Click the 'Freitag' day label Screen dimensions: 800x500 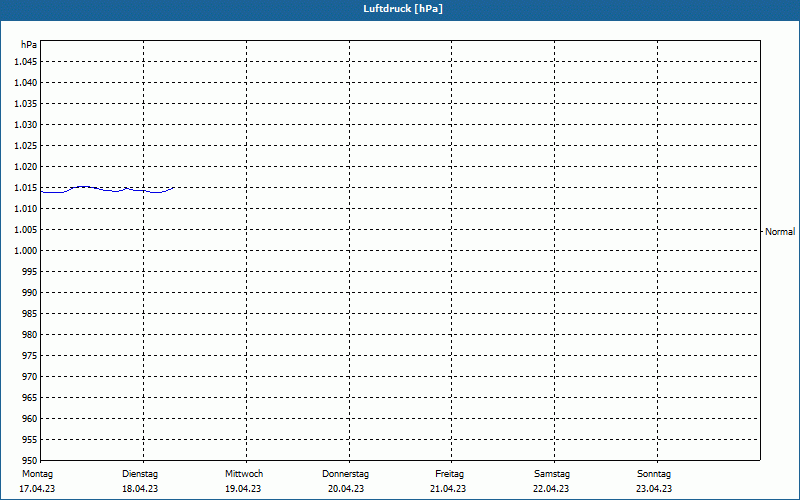[449, 474]
